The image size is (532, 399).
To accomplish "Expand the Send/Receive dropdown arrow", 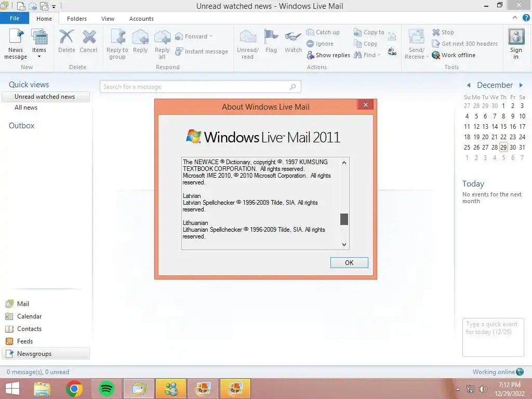I will click(x=427, y=57).
